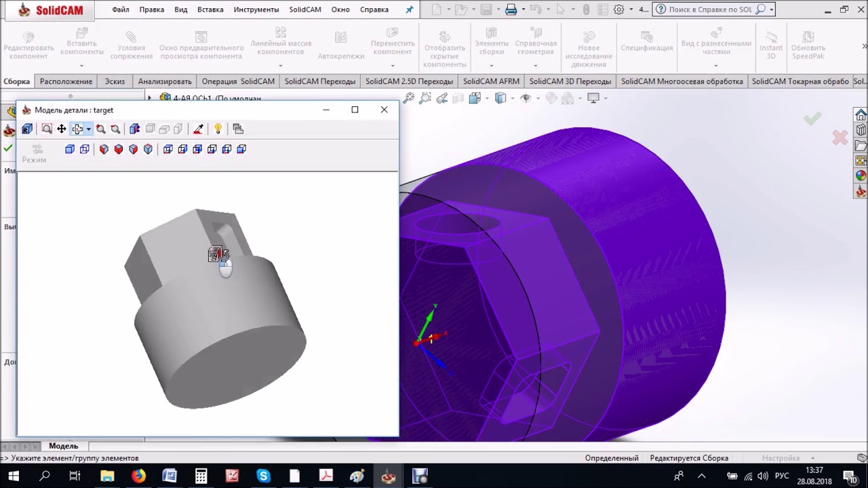868x488 pixels.
Task: Choose the first red cube view orientation
Action: tap(104, 149)
